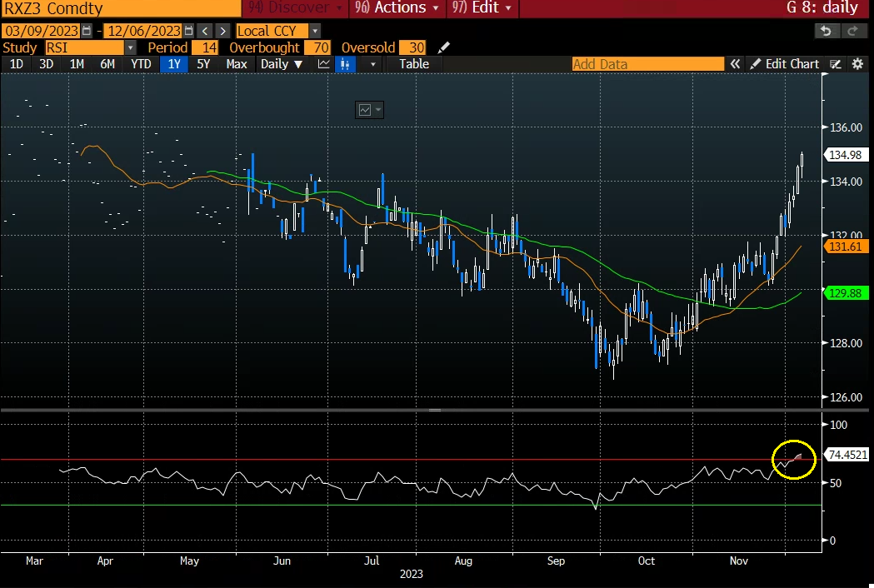Open the start date calendar picker
The width and height of the screenshot is (874, 588).
[x=87, y=31]
